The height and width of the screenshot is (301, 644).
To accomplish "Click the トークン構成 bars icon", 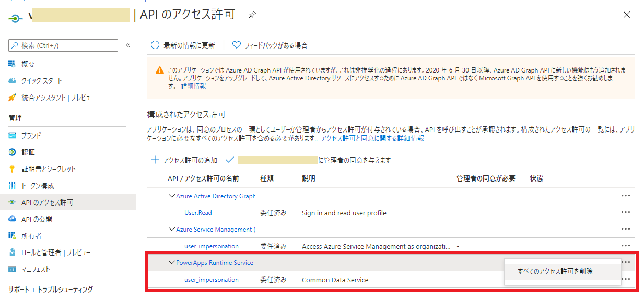I will (12, 186).
